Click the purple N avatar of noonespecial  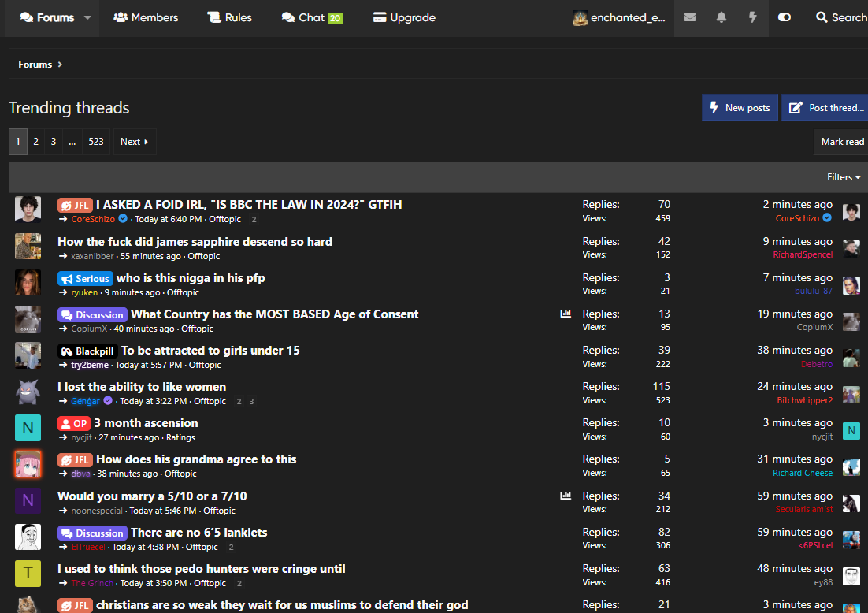pos(28,500)
